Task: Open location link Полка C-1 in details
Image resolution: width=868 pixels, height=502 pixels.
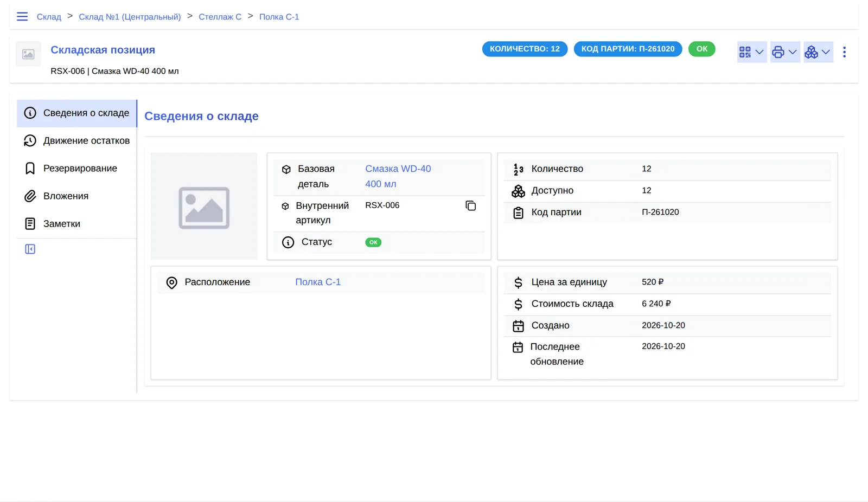Action: click(x=318, y=282)
